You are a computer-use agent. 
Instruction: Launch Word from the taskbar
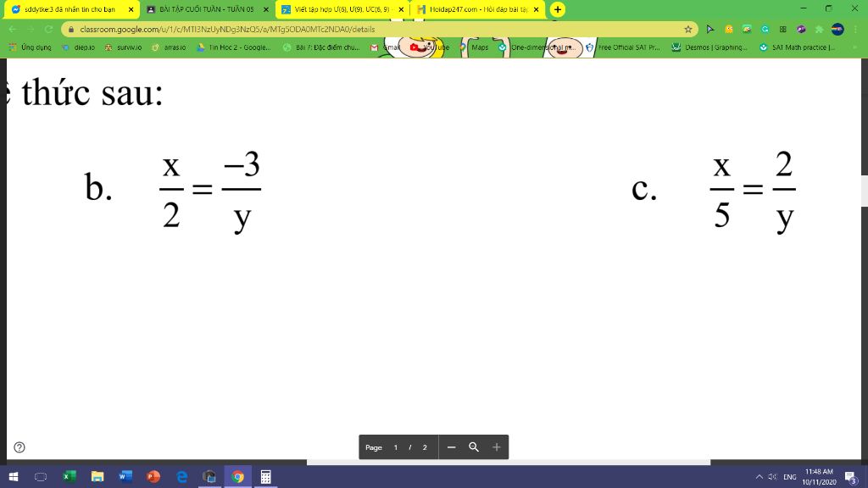coord(125,476)
